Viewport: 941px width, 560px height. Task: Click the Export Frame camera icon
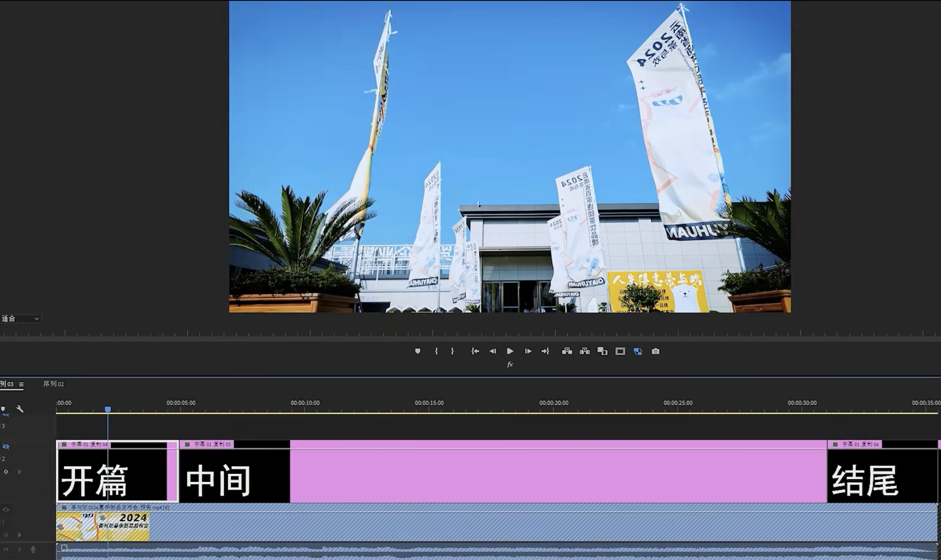(x=655, y=351)
